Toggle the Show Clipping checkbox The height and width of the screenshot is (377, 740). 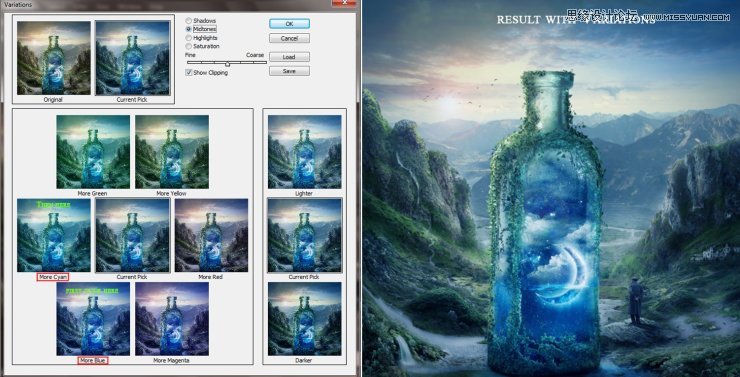(189, 73)
